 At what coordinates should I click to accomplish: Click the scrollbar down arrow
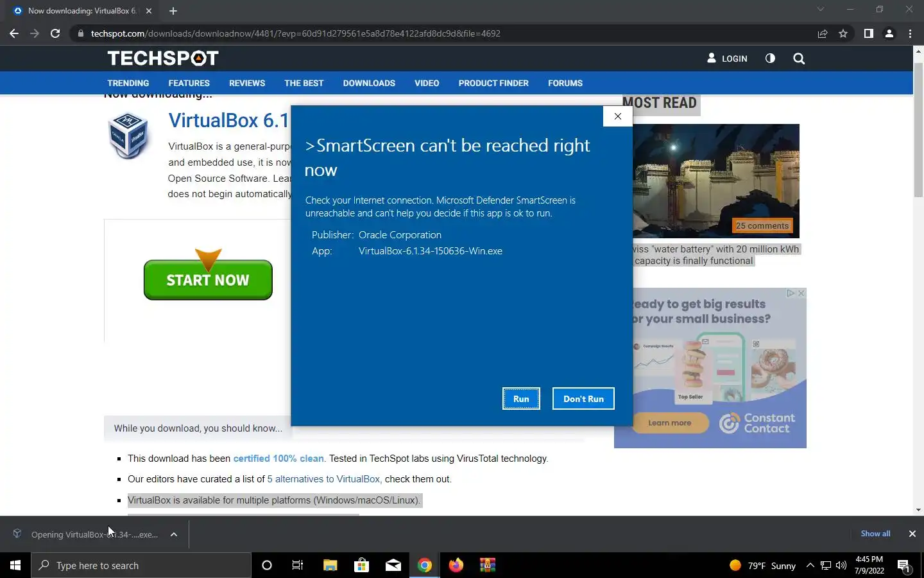[x=918, y=510]
